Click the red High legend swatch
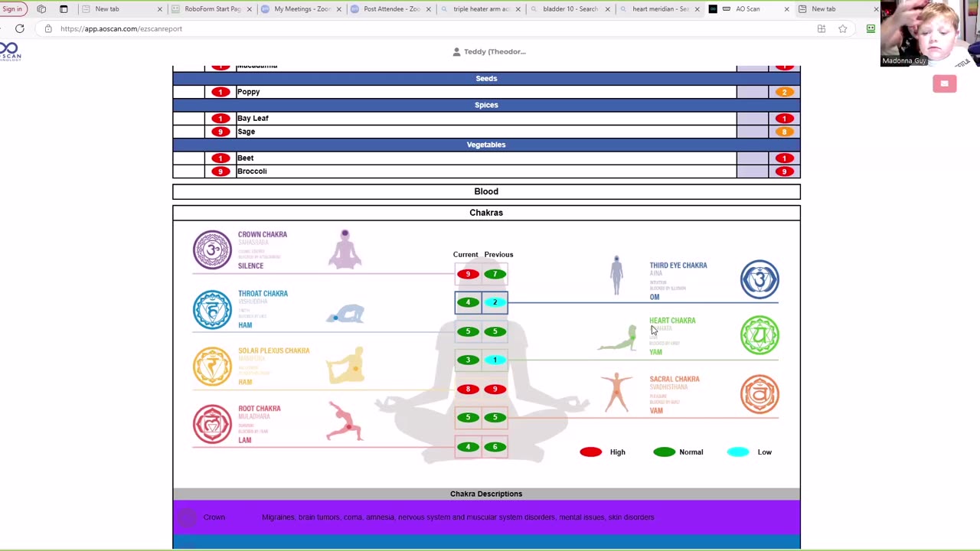Image resolution: width=980 pixels, height=551 pixels. pos(591,452)
